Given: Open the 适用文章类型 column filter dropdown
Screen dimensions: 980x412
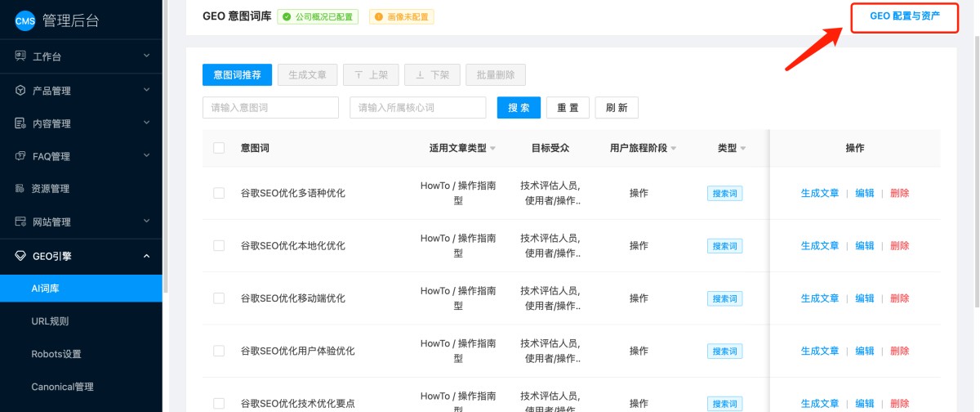Looking at the screenshot, I should coord(492,149).
